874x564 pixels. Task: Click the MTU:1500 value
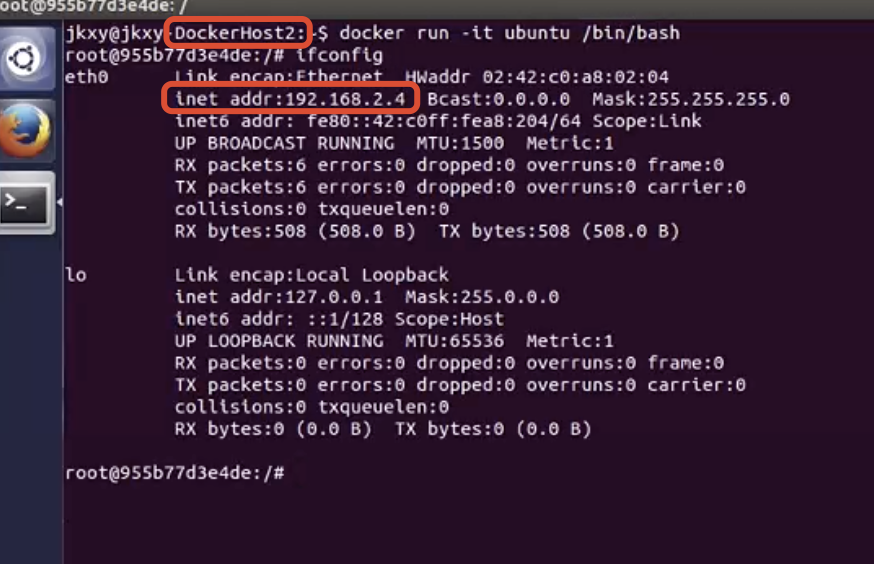point(460,143)
